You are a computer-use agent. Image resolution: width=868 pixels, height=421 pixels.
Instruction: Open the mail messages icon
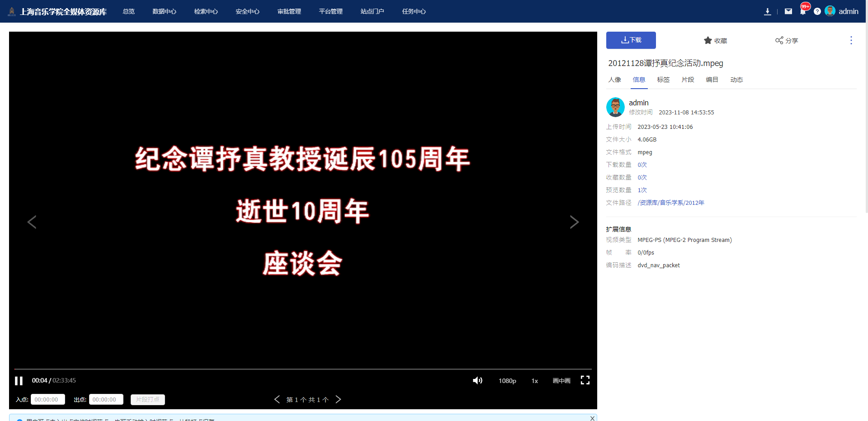pyautogui.click(x=788, y=12)
